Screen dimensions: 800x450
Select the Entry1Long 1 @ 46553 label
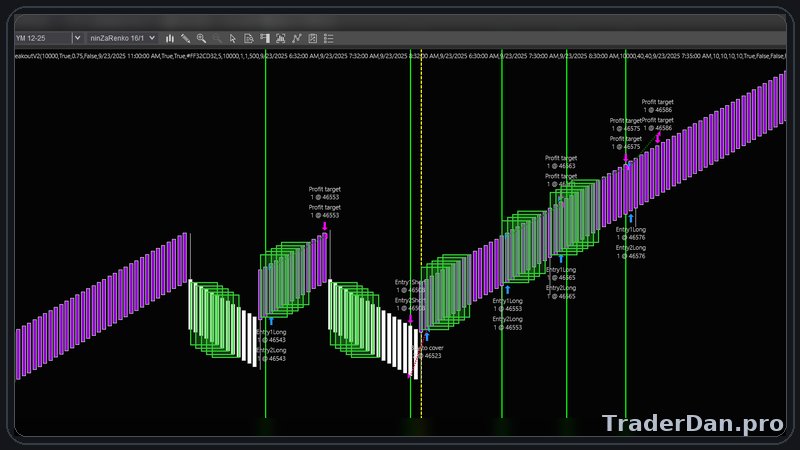tap(508, 305)
